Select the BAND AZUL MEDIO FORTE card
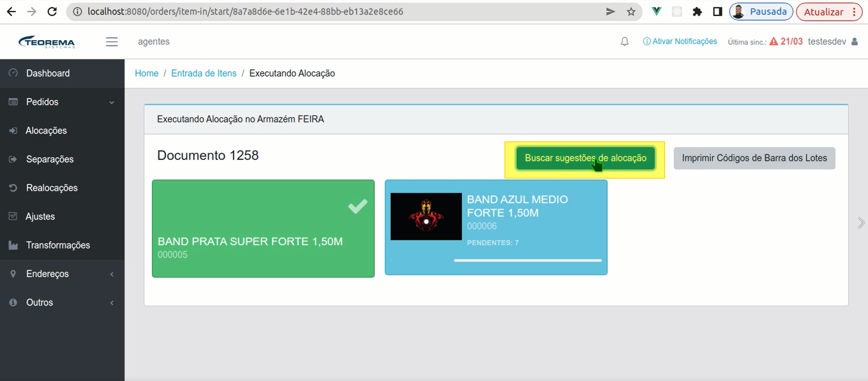Viewport: 868px width, 381px height. pyautogui.click(x=496, y=227)
